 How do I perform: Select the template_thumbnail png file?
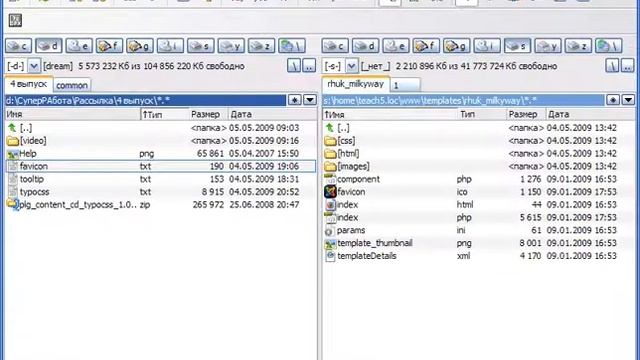pos(478,243)
